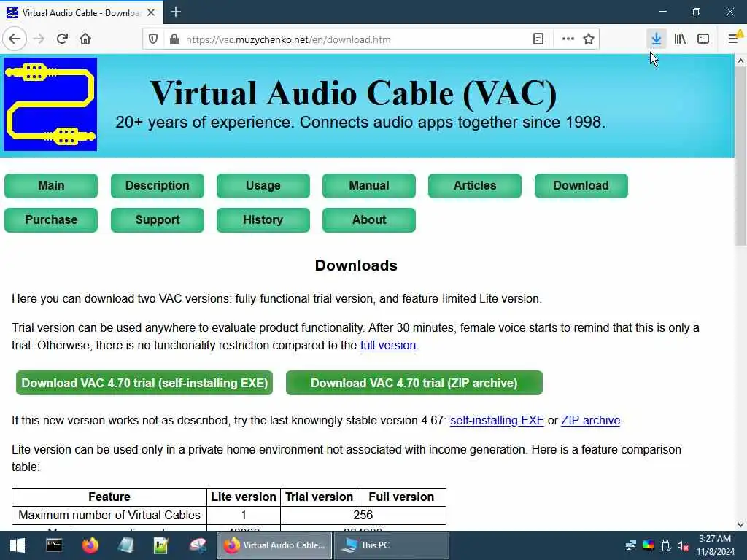Click the Trial version table header
Screen dimensions: 747x560
(319, 497)
